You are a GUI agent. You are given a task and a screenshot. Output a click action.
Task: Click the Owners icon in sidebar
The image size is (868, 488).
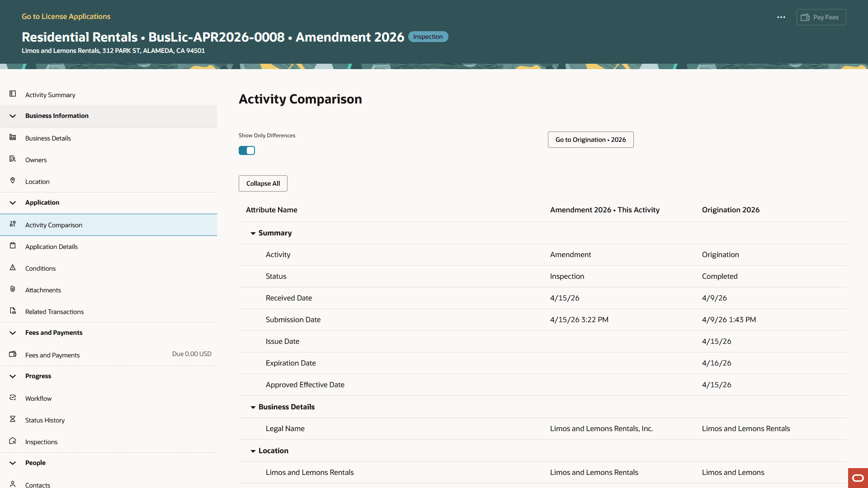point(13,159)
